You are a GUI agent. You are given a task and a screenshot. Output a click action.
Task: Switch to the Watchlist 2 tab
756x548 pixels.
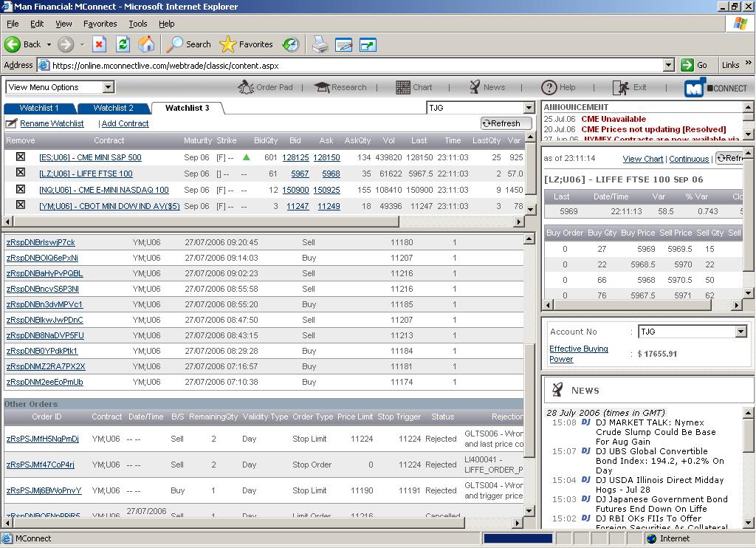(113, 108)
